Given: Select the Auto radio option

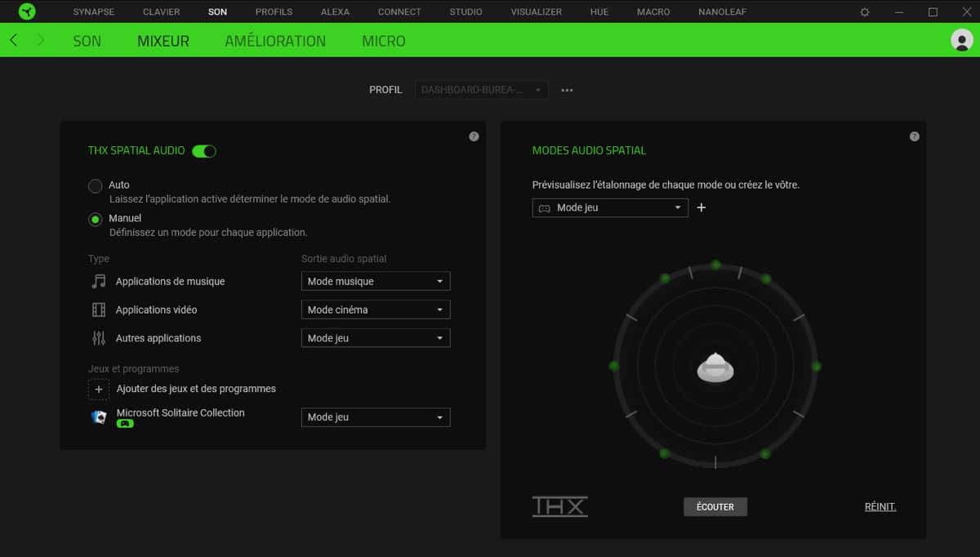Looking at the screenshot, I should [96, 186].
